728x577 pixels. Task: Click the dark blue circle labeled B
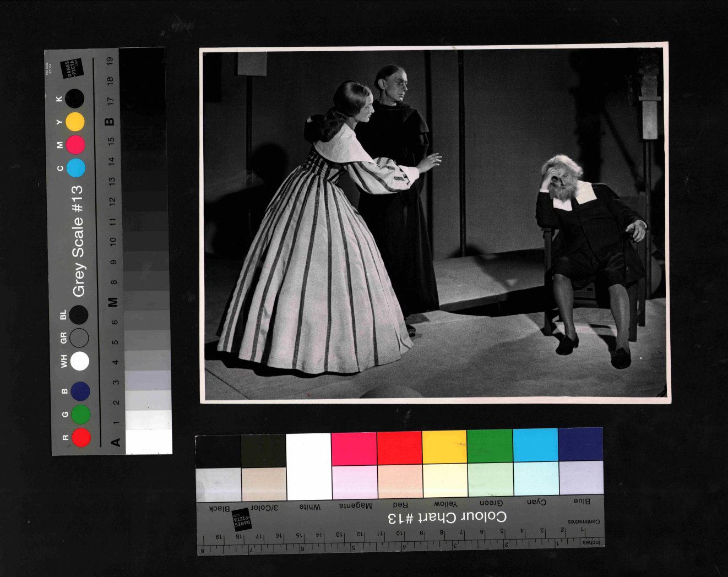point(80,391)
